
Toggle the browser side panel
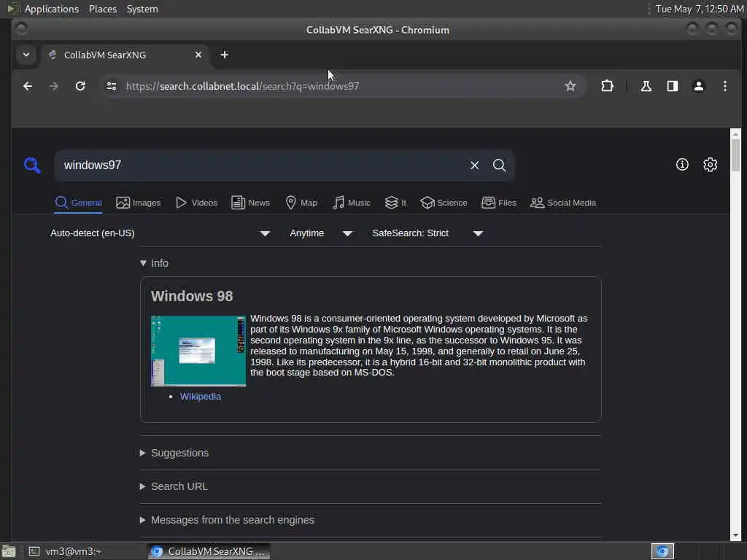672,86
